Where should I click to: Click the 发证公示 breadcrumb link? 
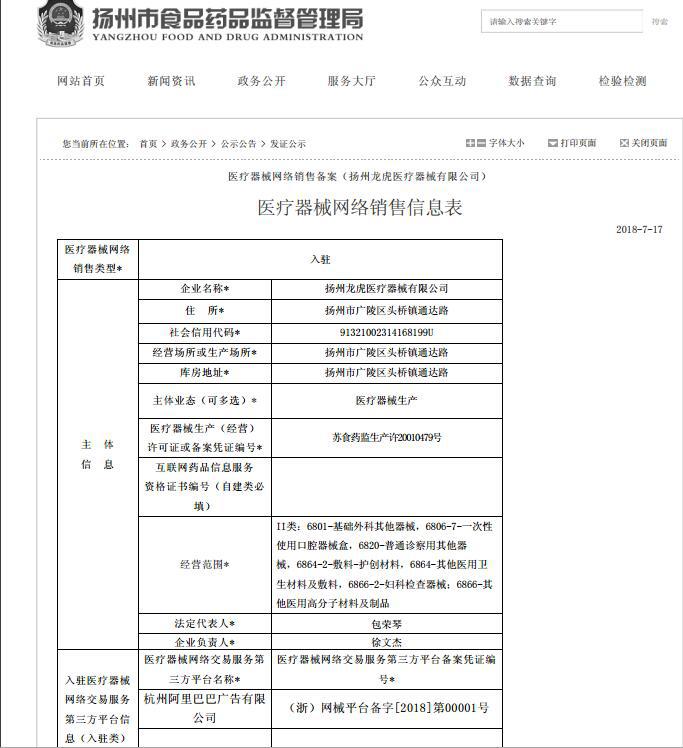click(x=288, y=144)
